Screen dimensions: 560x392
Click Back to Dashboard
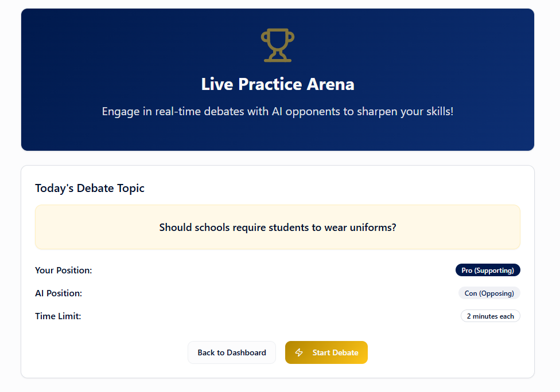[x=231, y=352]
